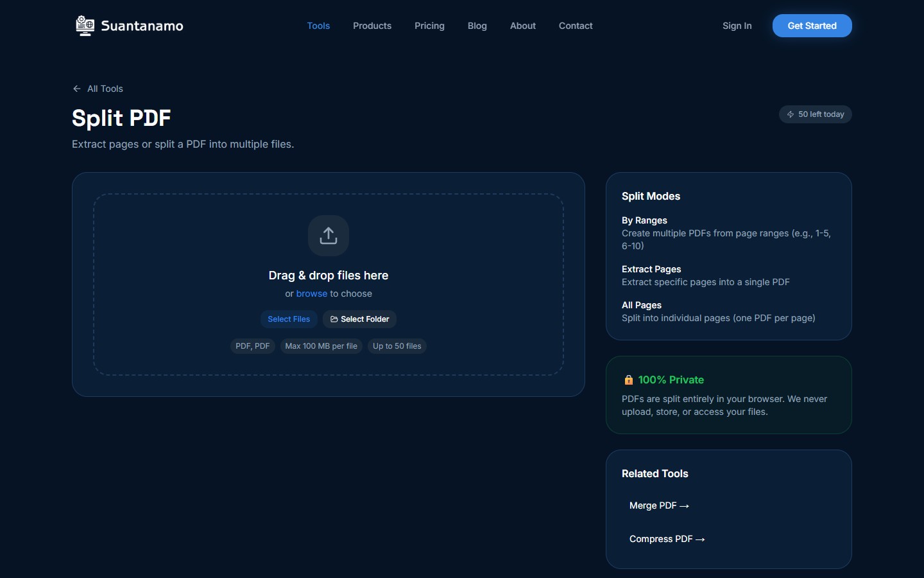The image size is (924, 578).
Task: Click the browse link in drop zone
Action: [x=312, y=293]
